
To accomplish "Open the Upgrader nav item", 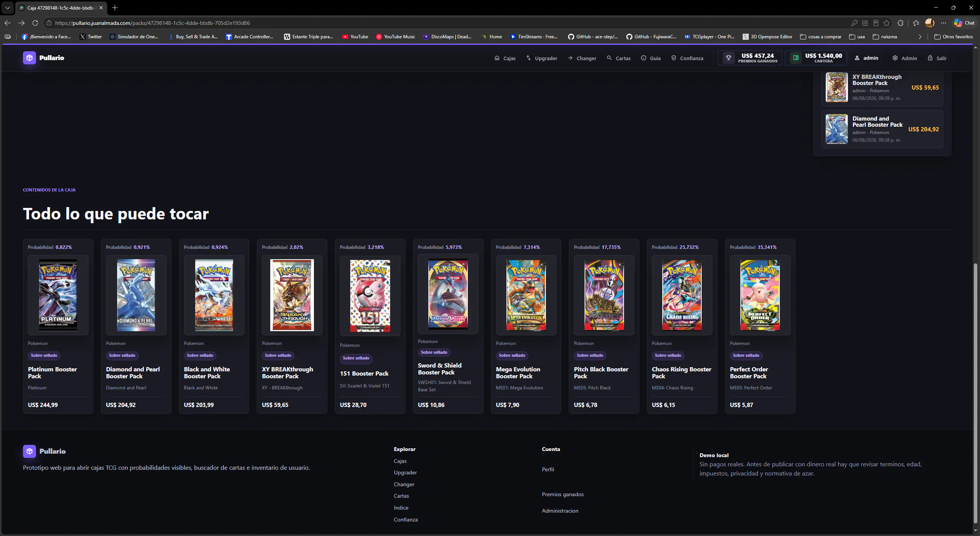I will (542, 58).
